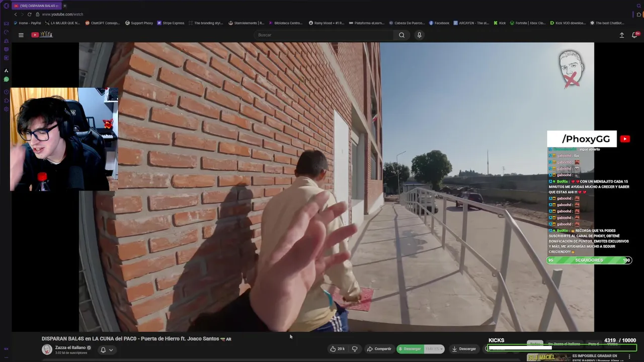Open Support Phoxy bookmark
644x362 pixels.
pos(139,23)
